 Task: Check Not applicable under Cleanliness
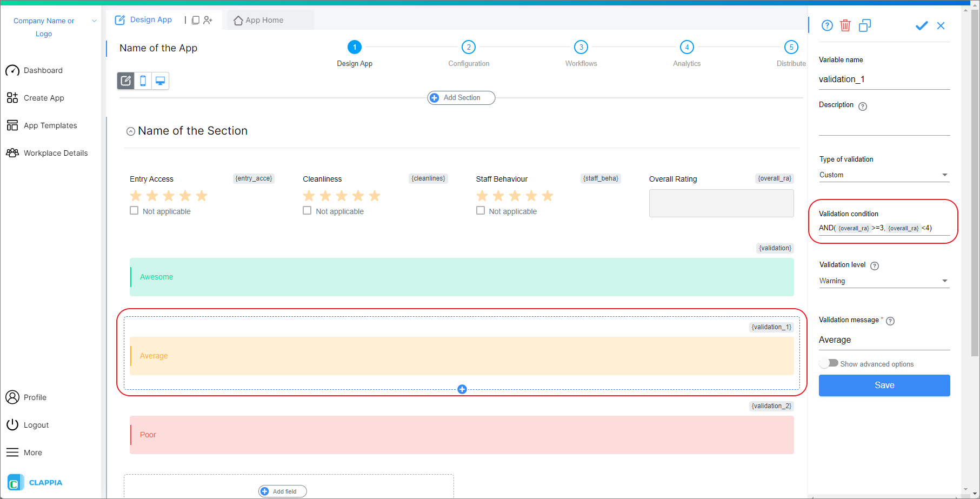click(x=307, y=211)
